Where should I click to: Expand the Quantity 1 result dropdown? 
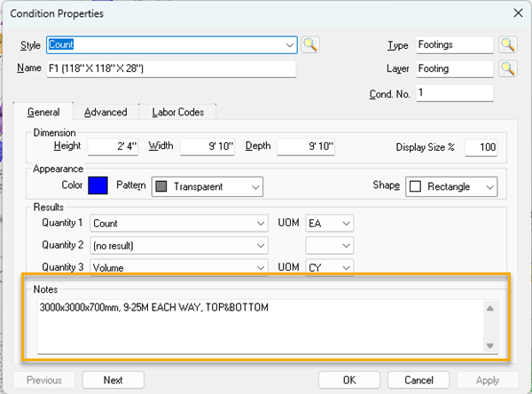tap(179, 224)
